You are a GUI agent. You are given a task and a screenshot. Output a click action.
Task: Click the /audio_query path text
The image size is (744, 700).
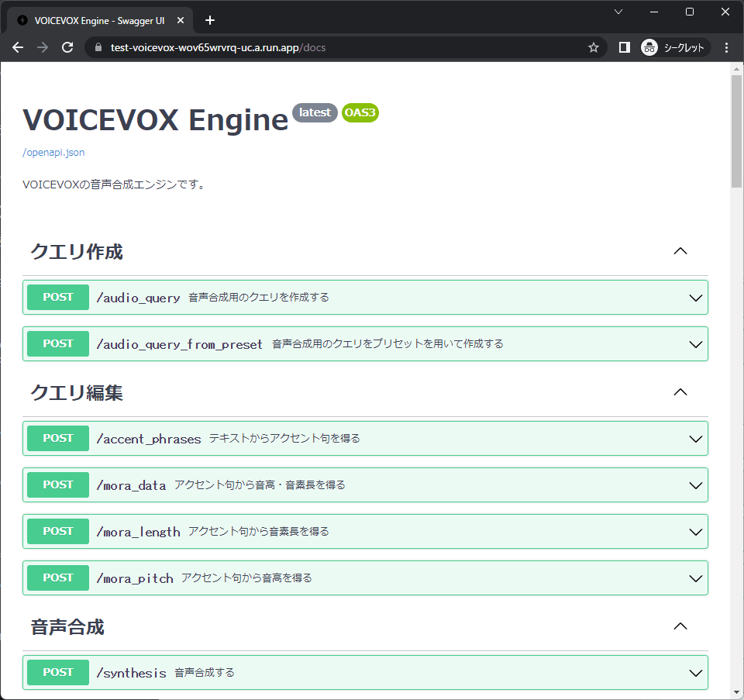coord(138,298)
